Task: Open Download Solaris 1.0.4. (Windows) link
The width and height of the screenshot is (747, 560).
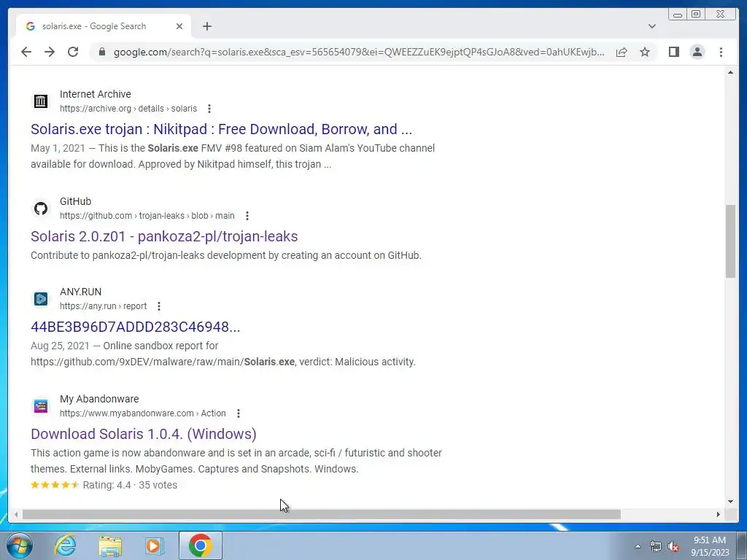Action: [x=144, y=434]
